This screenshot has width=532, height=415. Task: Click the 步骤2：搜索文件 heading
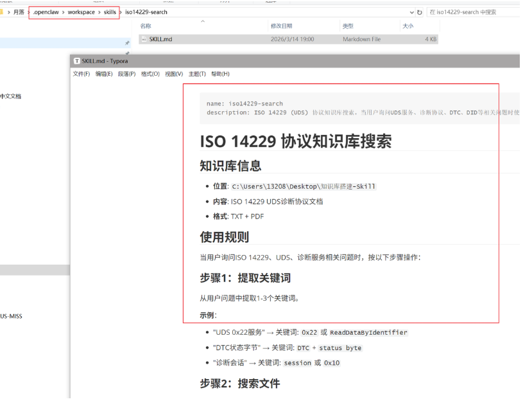point(240,384)
